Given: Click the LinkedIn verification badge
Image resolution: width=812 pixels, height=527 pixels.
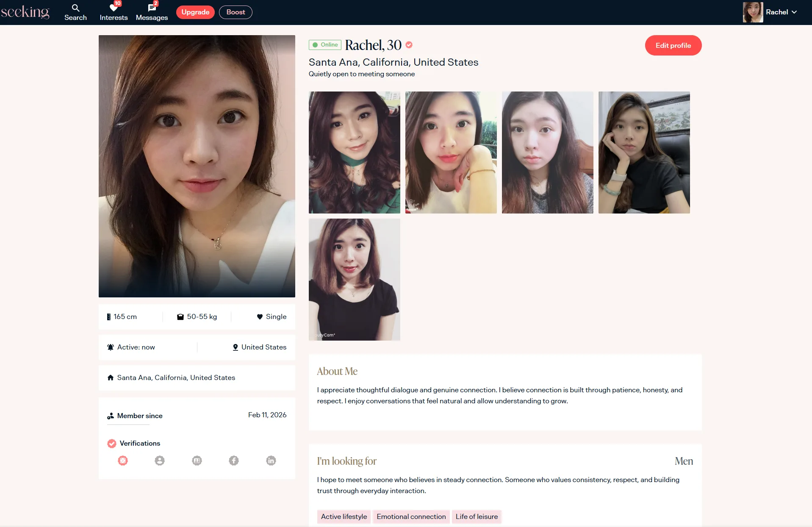Looking at the screenshot, I should point(271,460).
